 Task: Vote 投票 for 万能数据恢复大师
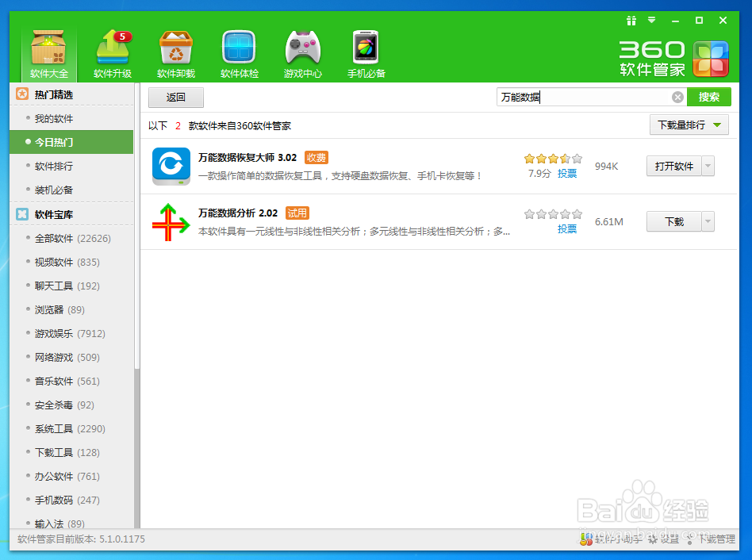567,174
